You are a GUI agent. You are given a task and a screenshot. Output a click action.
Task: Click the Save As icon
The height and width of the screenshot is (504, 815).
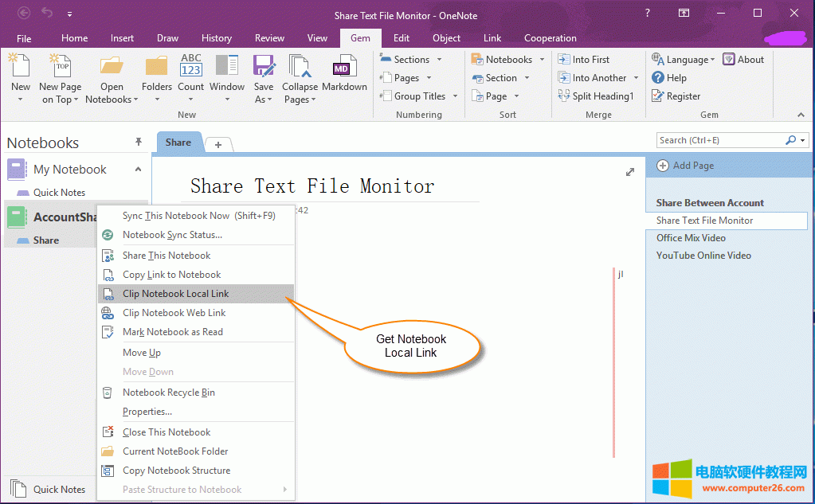(263, 68)
